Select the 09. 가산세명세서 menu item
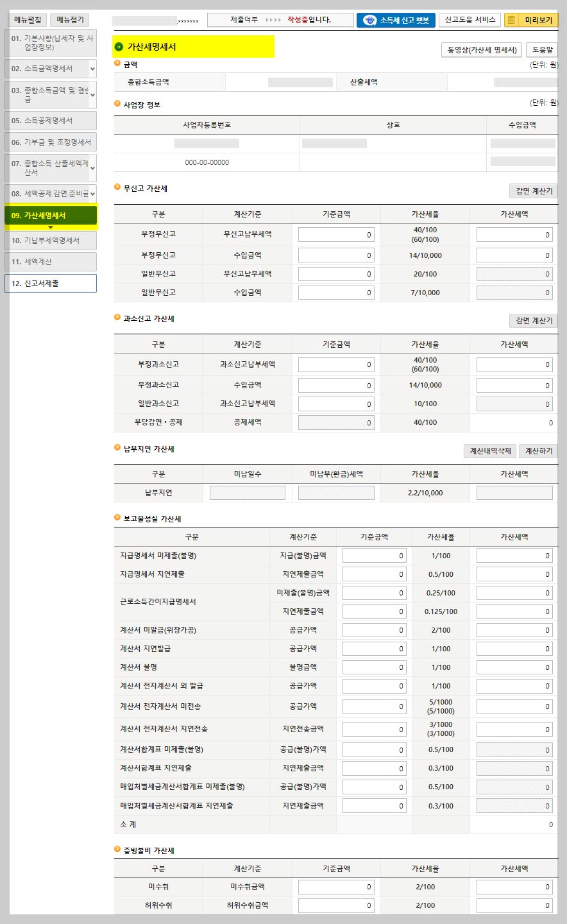Screen dimensions: 567x924 click(x=51, y=216)
